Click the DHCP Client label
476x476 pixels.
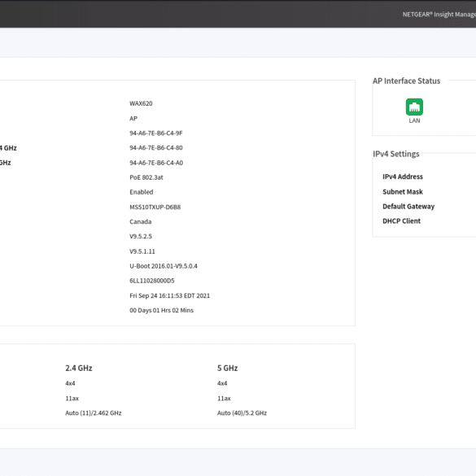(401, 221)
